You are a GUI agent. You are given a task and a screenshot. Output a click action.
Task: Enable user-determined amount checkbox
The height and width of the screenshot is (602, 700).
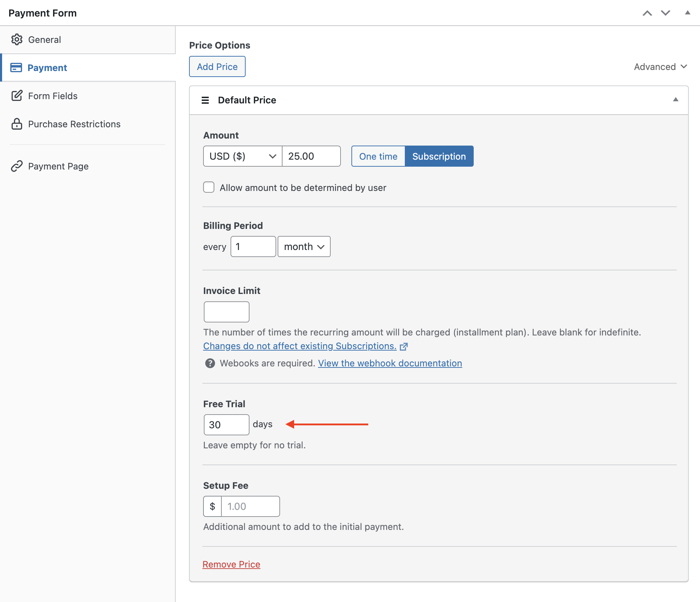[x=209, y=187]
